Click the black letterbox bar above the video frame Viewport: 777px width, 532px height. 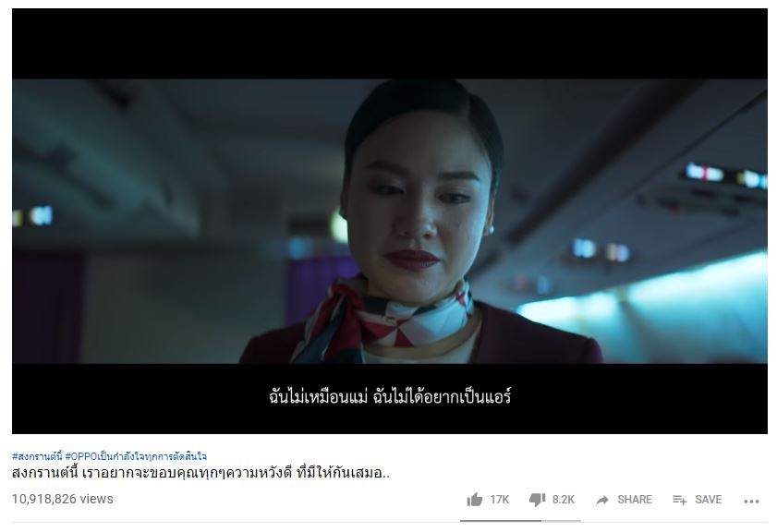[390, 43]
